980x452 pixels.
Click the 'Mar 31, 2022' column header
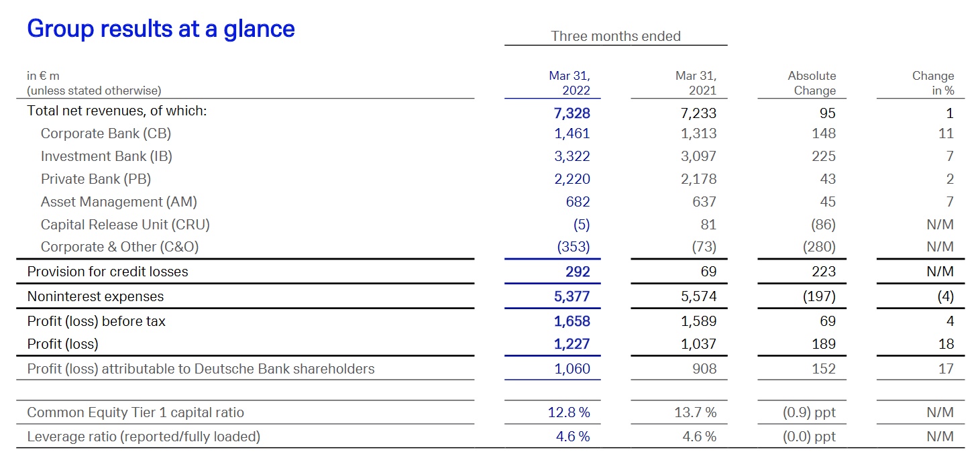[x=569, y=83]
